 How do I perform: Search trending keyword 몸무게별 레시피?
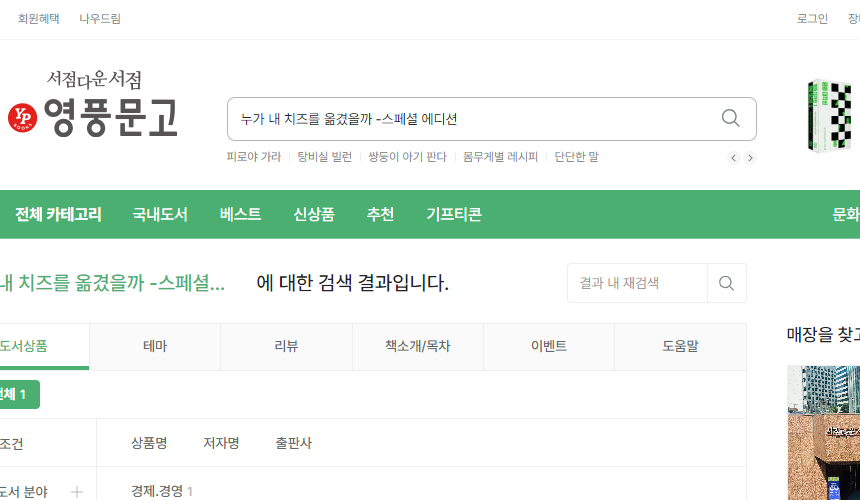point(500,157)
